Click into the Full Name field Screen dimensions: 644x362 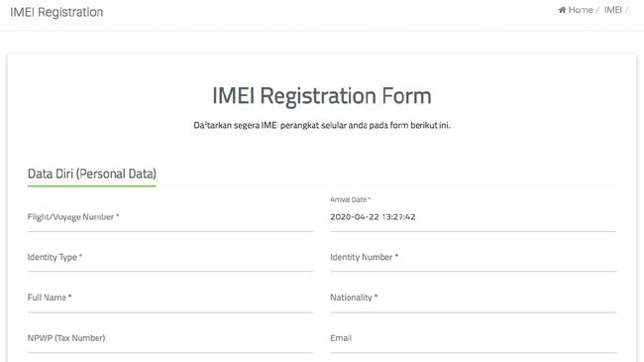coord(170,298)
